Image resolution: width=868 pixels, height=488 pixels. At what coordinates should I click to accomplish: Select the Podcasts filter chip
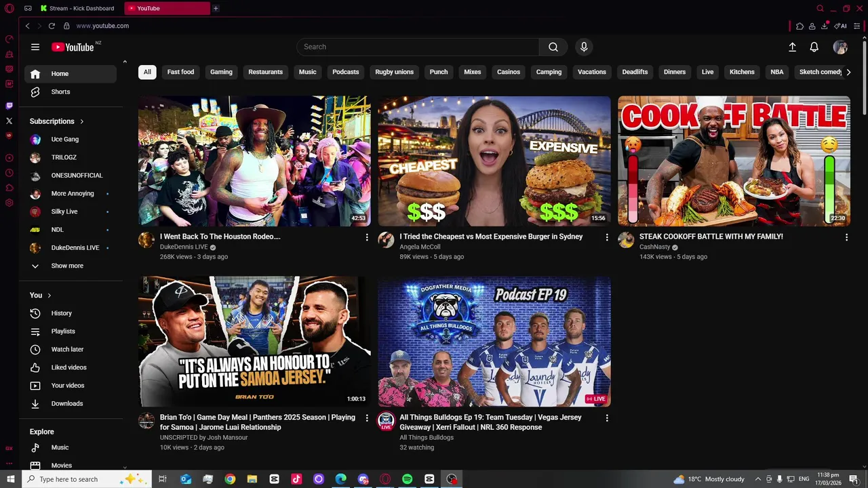[x=346, y=72]
